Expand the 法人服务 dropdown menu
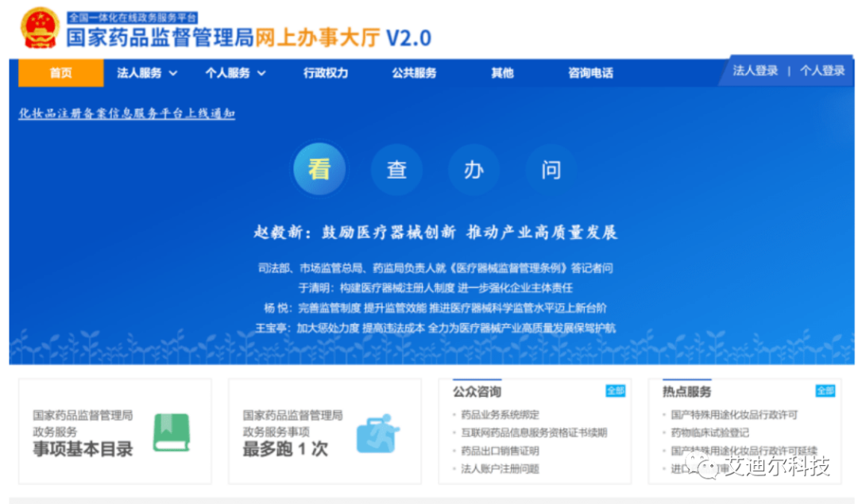 (140, 72)
